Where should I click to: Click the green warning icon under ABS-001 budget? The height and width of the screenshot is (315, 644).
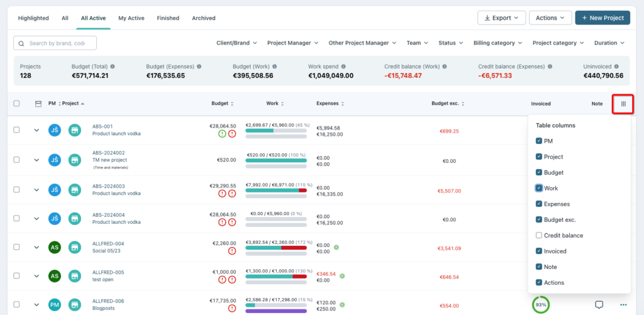(222, 134)
